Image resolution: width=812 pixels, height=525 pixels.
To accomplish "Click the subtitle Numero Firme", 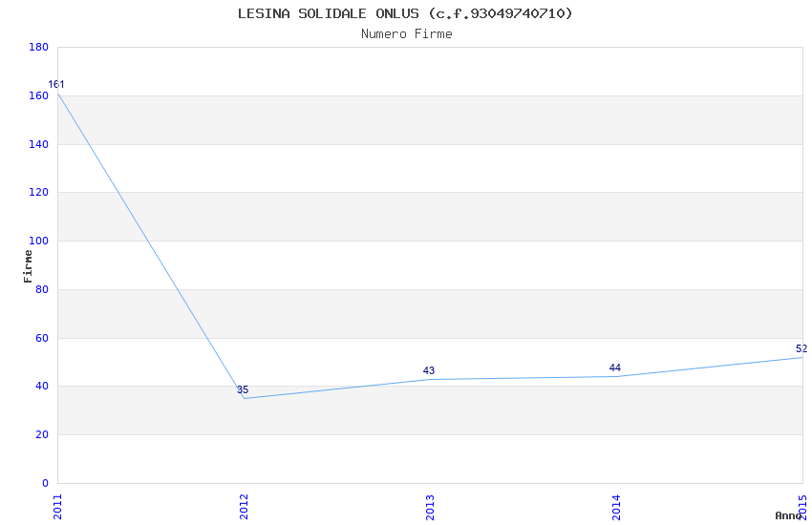I will click(x=407, y=33).
